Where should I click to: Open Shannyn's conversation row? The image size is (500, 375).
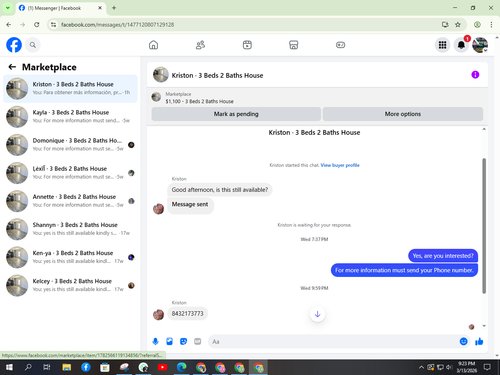pyautogui.click(x=70, y=229)
